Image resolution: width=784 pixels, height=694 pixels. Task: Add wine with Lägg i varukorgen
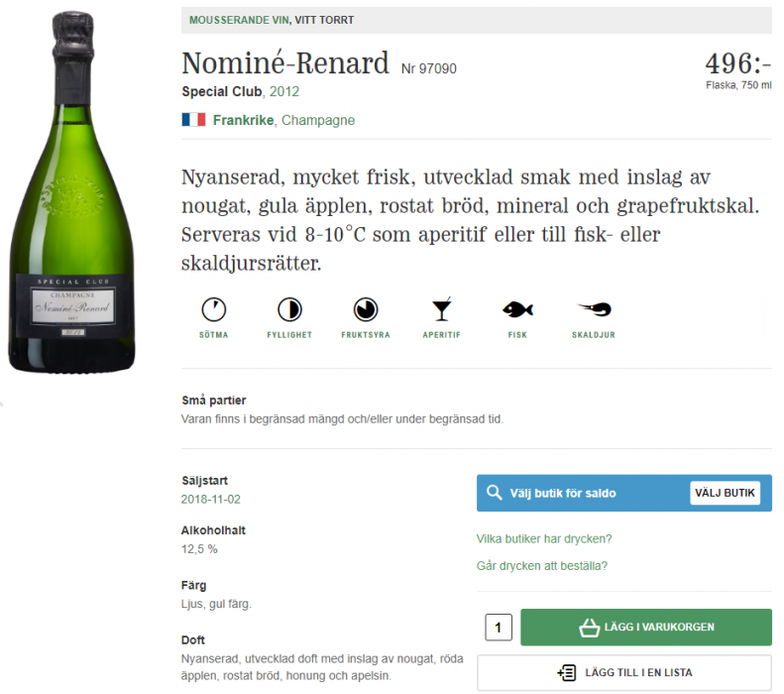coord(646,628)
